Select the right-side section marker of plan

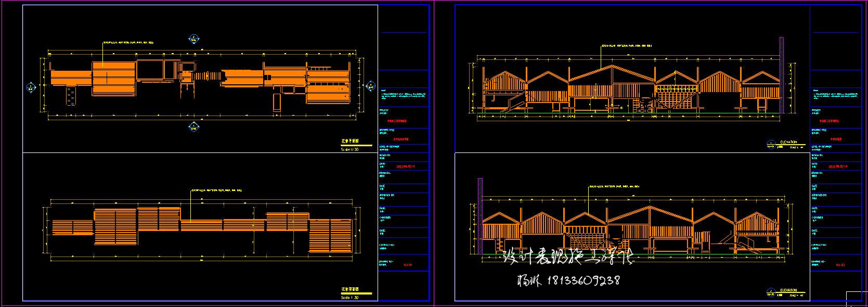(371, 86)
